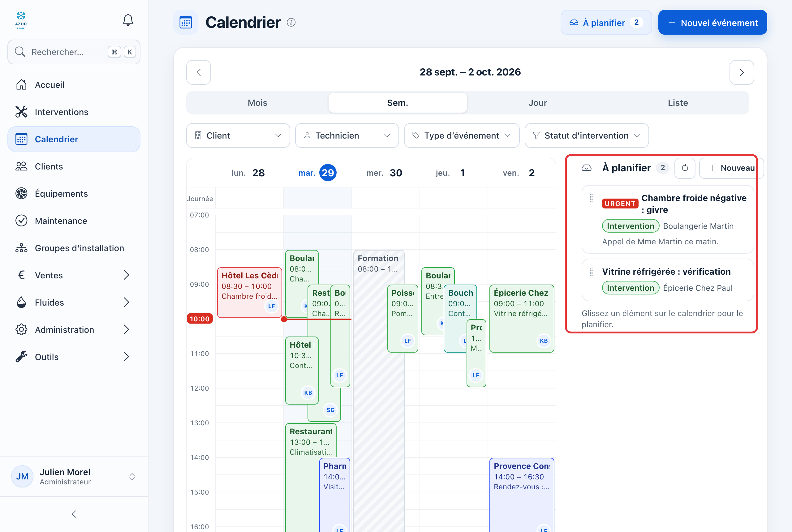Collapse the sidebar with bottom chevron
The width and height of the screenshot is (792, 532).
[x=74, y=514]
